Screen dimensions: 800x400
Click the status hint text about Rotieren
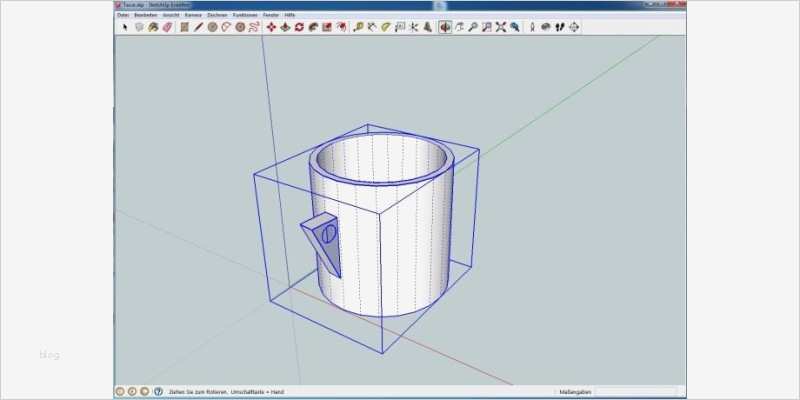(x=226, y=392)
